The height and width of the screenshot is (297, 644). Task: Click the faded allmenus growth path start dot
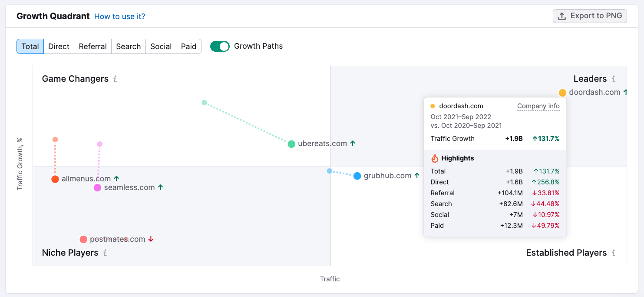point(55,140)
